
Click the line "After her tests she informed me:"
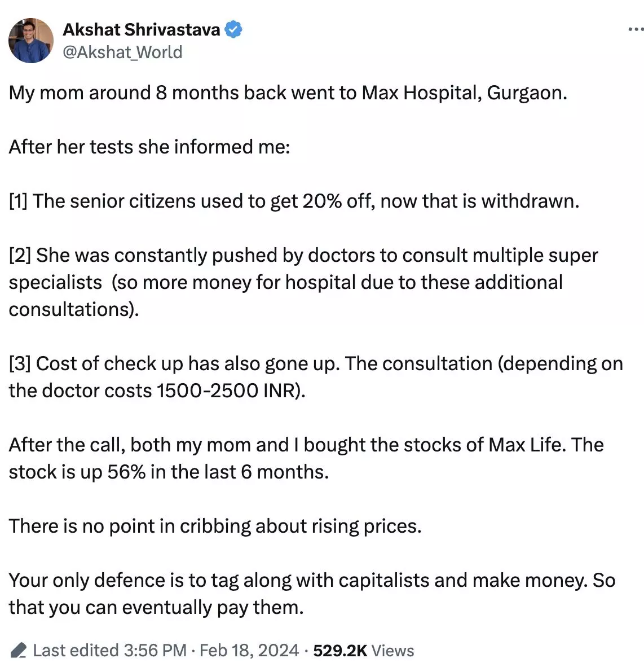(149, 147)
